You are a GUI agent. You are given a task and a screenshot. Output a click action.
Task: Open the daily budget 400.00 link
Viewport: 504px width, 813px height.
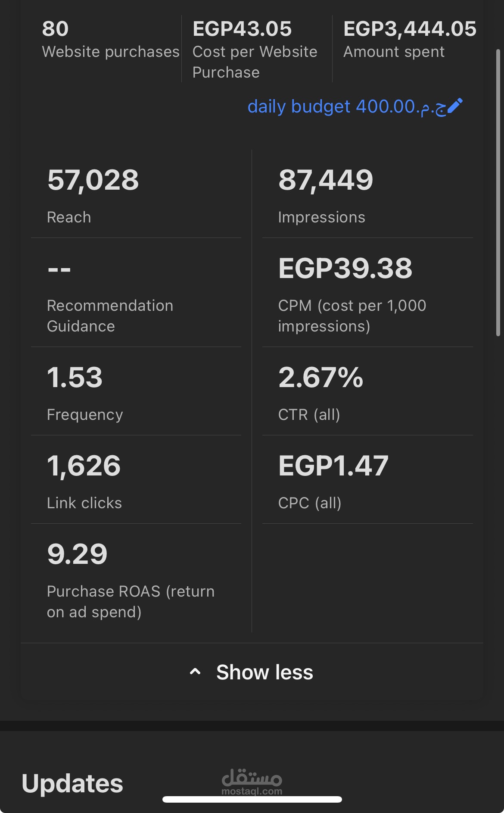pyautogui.click(x=347, y=106)
